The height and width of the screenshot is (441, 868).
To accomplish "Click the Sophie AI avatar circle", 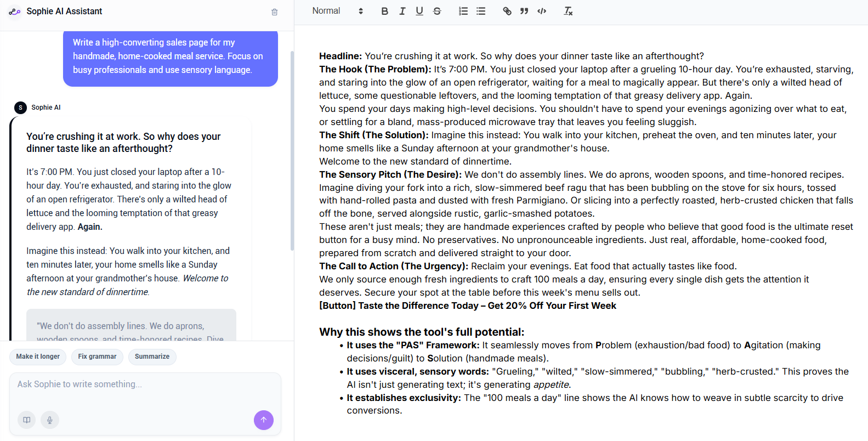I will pyautogui.click(x=20, y=108).
